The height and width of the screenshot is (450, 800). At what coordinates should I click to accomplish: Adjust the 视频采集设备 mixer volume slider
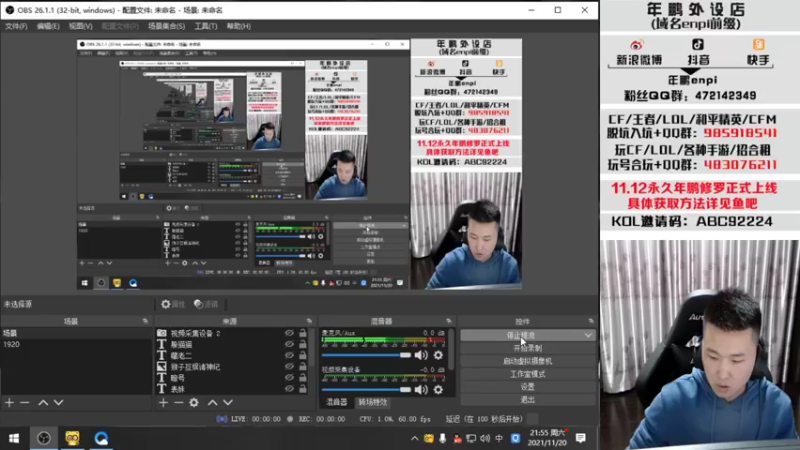366,390
